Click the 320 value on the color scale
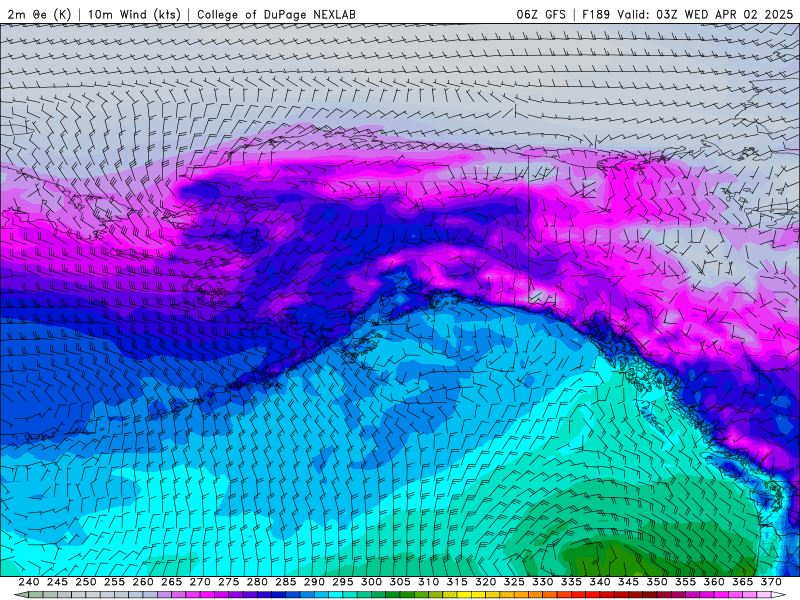 point(486,582)
